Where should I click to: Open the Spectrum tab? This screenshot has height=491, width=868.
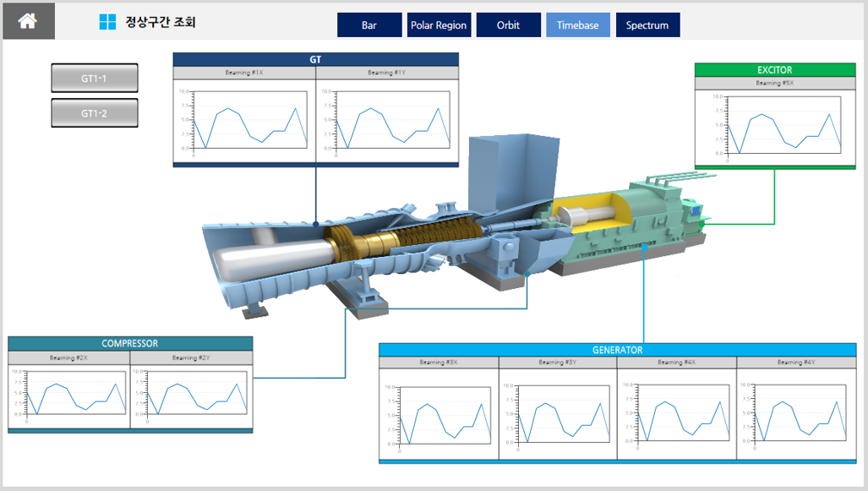pyautogui.click(x=647, y=25)
